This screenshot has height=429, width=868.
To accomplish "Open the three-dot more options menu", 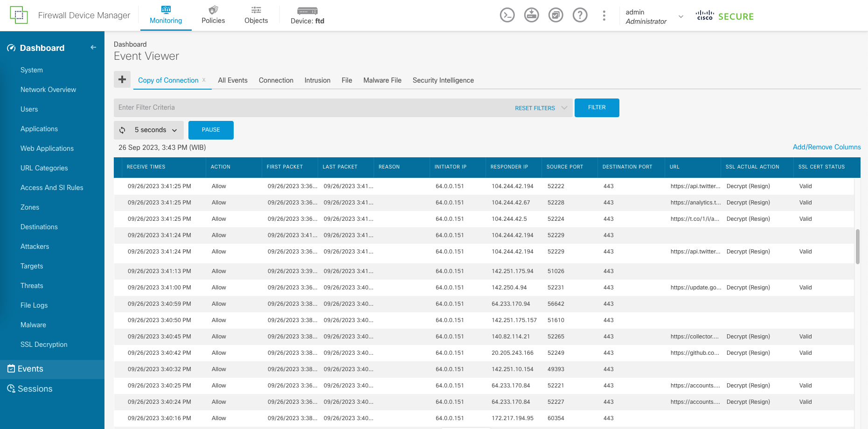I will 604,15.
